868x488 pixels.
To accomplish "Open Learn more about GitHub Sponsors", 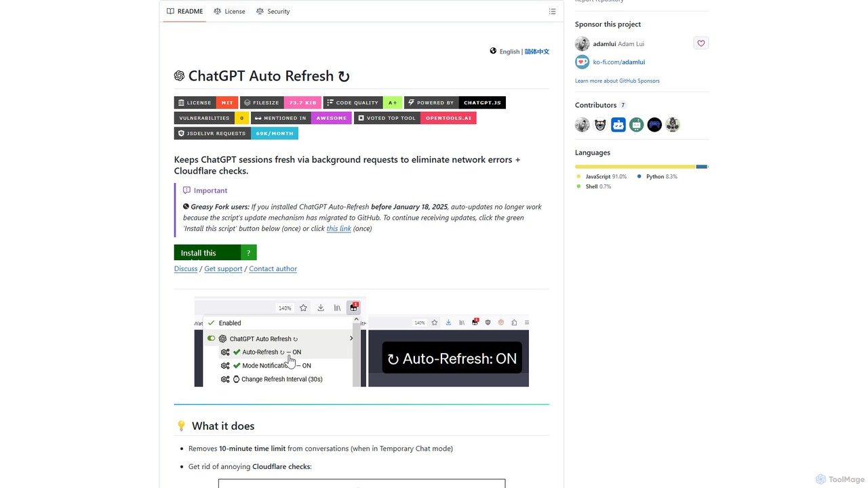I will tap(617, 81).
